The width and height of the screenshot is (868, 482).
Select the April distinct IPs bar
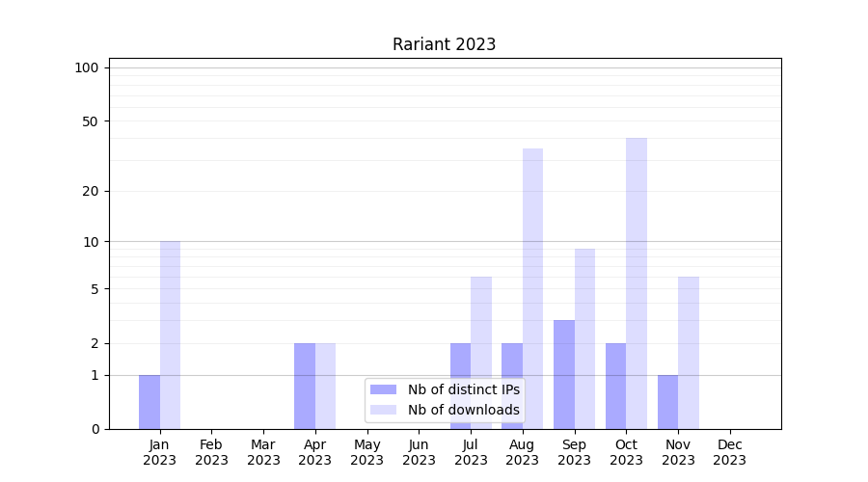pyautogui.click(x=305, y=386)
